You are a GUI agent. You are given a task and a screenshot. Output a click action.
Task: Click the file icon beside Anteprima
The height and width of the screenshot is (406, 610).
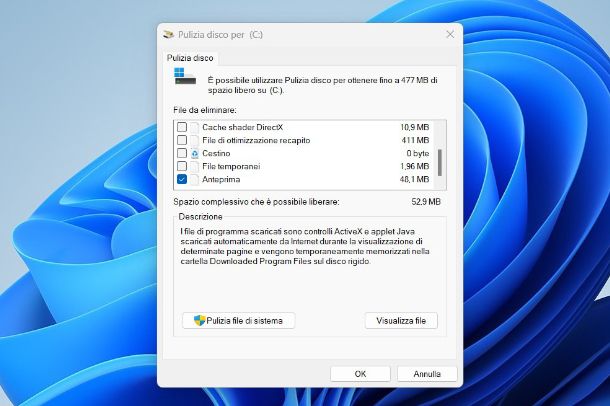pos(195,179)
